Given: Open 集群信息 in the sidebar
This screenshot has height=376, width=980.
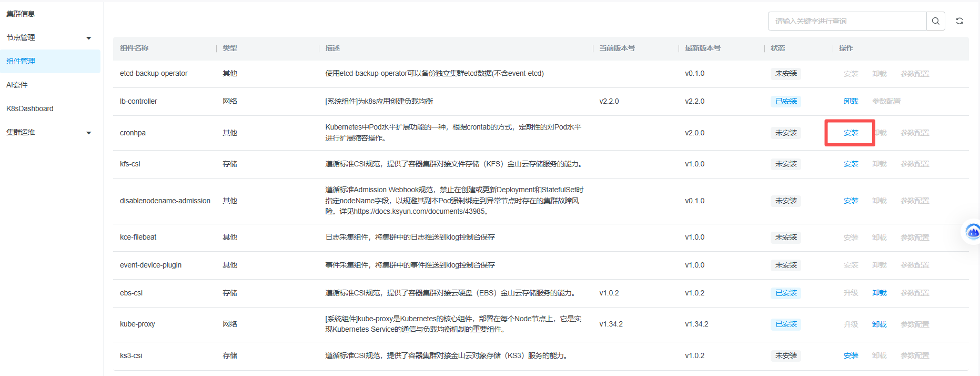Looking at the screenshot, I should pyautogui.click(x=21, y=14).
